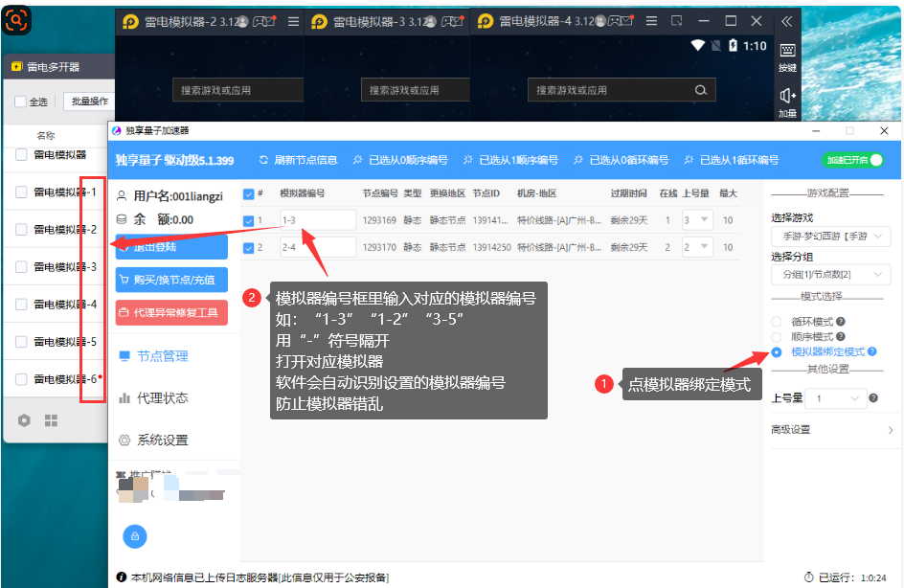The width and height of the screenshot is (904, 588).
Task: Click the info icon in bottom status bar
Action: point(121,577)
